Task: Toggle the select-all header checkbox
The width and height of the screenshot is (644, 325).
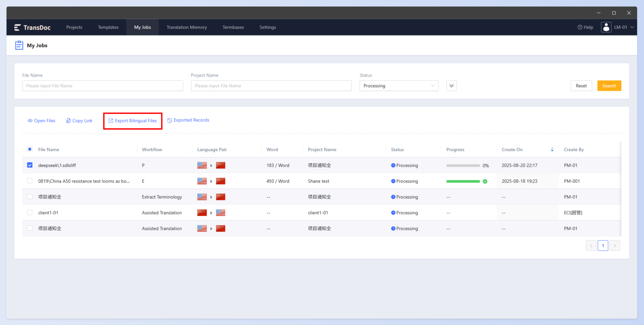Action: (x=30, y=149)
